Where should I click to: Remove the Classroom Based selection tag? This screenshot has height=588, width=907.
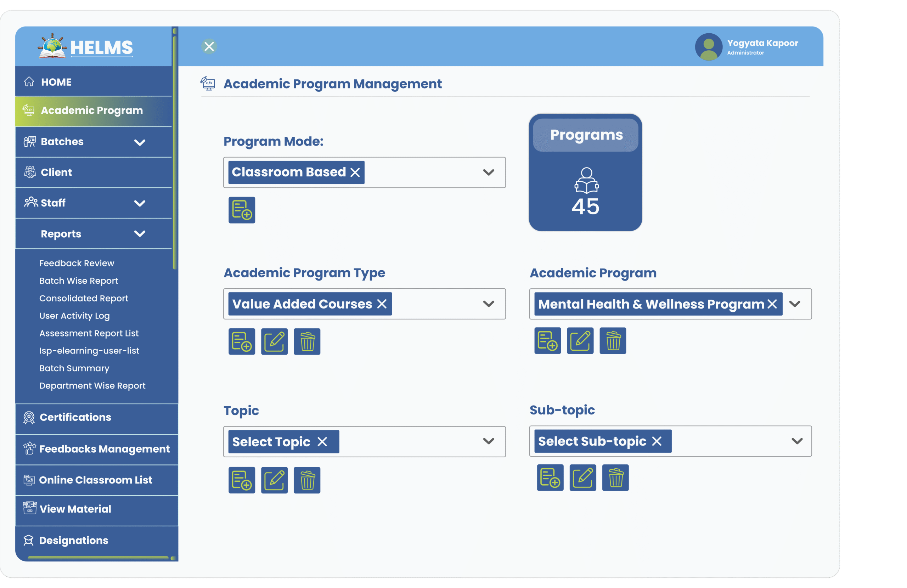tap(355, 172)
